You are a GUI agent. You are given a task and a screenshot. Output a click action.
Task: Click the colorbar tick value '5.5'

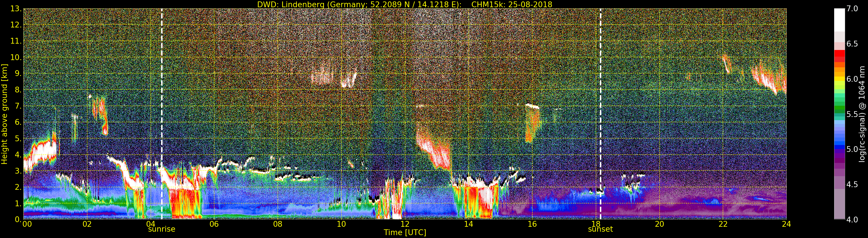tap(852, 114)
